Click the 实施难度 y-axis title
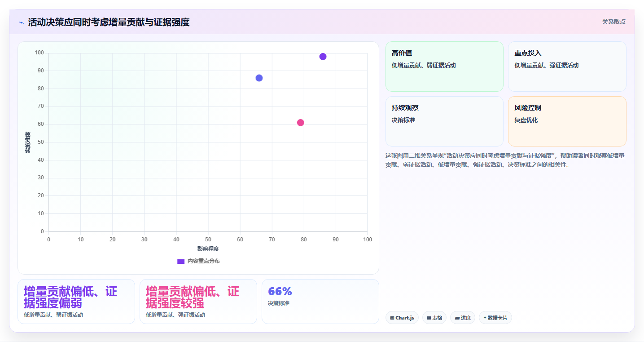This screenshot has height=342, width=644. 28,142
